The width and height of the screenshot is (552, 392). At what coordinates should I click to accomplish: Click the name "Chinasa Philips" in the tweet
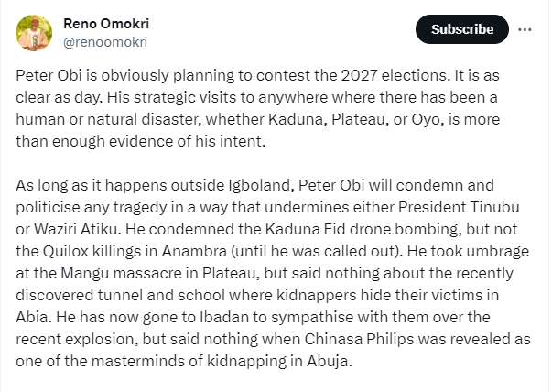pyautogui.click(x=359, y=339)
